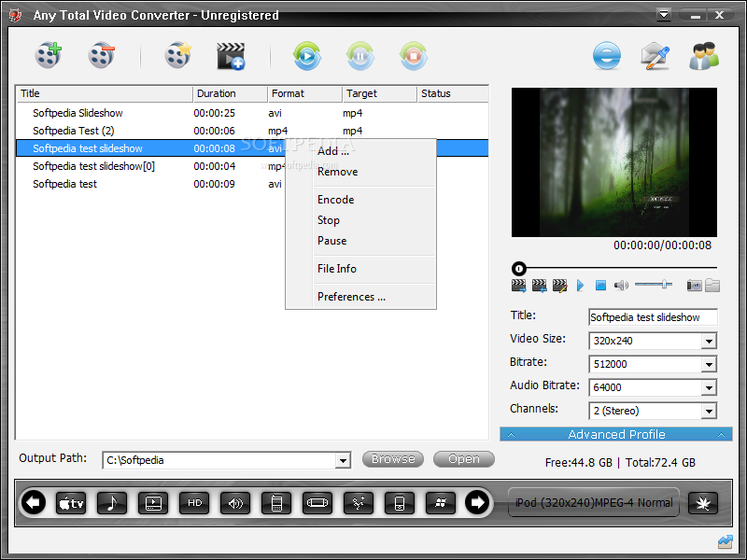747x560 pixels.
Task: Click the Pause encoding toolbar icon
Action: [x=360, y=56]
